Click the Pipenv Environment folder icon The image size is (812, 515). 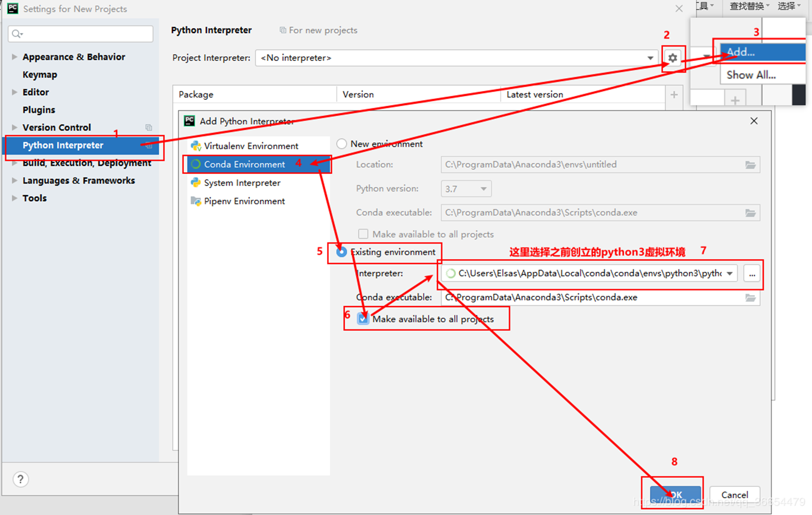click(195, 201)
